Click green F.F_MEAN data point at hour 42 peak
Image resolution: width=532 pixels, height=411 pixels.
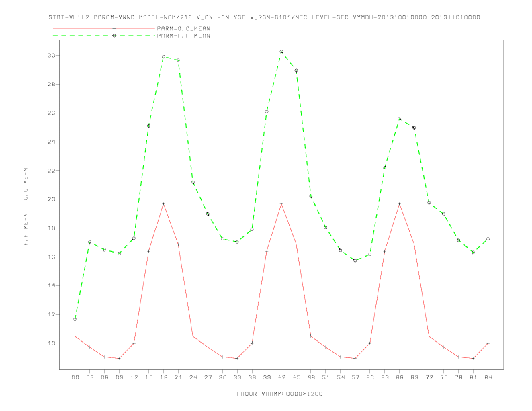281,52
